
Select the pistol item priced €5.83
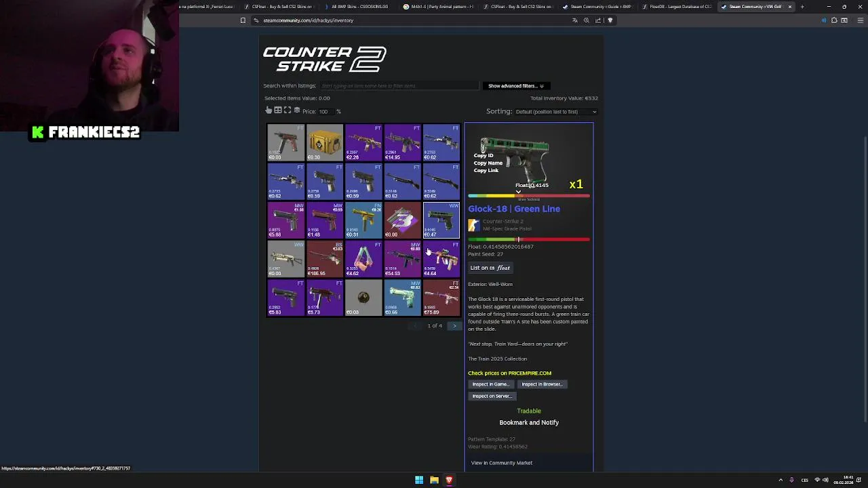tap(285, 298)
